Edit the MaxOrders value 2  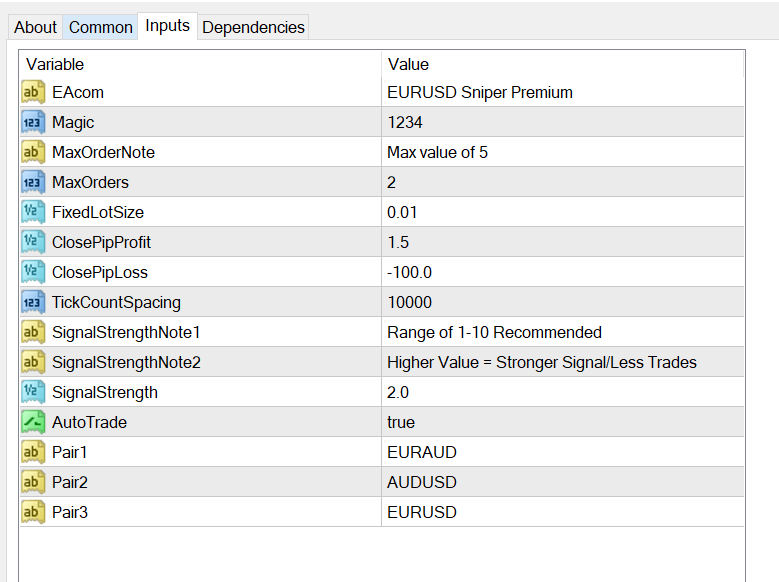click(563, 182)
